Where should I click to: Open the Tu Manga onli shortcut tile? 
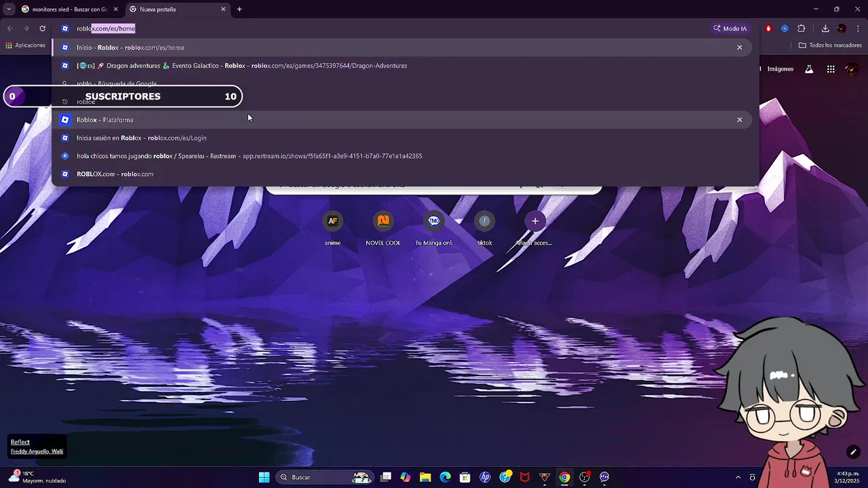[x=434, y=228]
